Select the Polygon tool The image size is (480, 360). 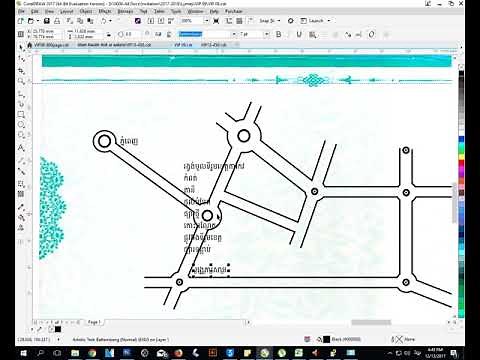click(21, 135)
